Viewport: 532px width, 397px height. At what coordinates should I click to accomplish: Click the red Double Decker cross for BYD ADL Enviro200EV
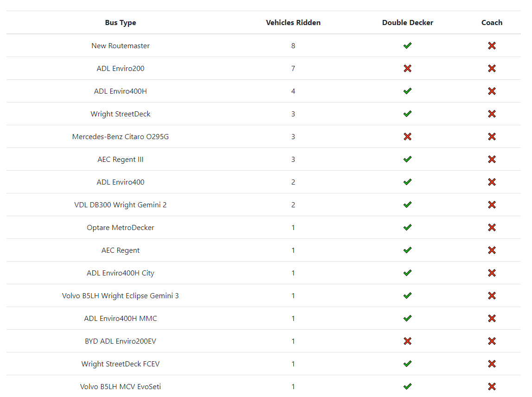(x=407, y=341)
